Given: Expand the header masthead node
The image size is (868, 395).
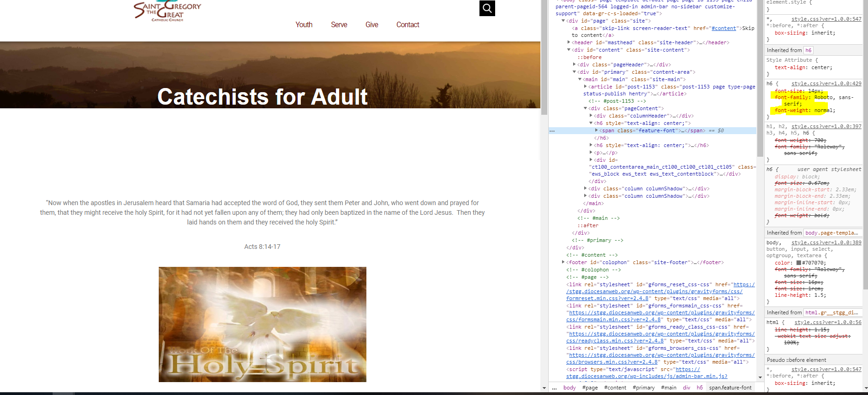Looking at the screenshot, I should point(569,42).
